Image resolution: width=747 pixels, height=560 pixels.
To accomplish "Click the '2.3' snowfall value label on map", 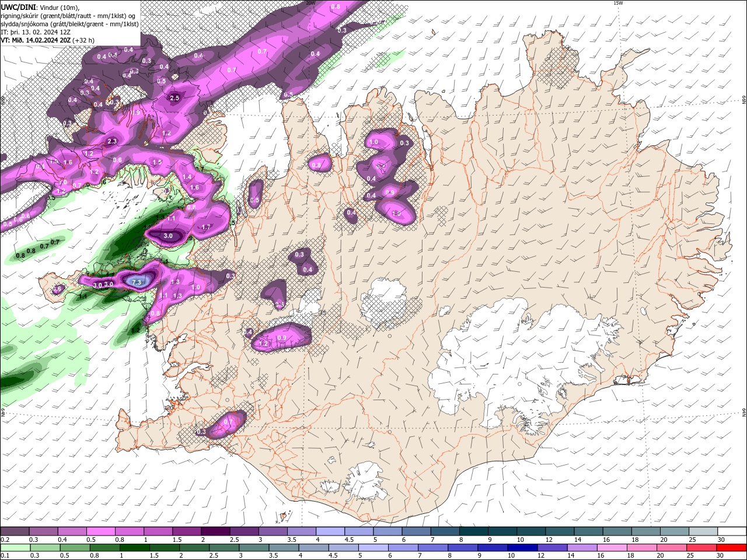I will tap(113, 141).
